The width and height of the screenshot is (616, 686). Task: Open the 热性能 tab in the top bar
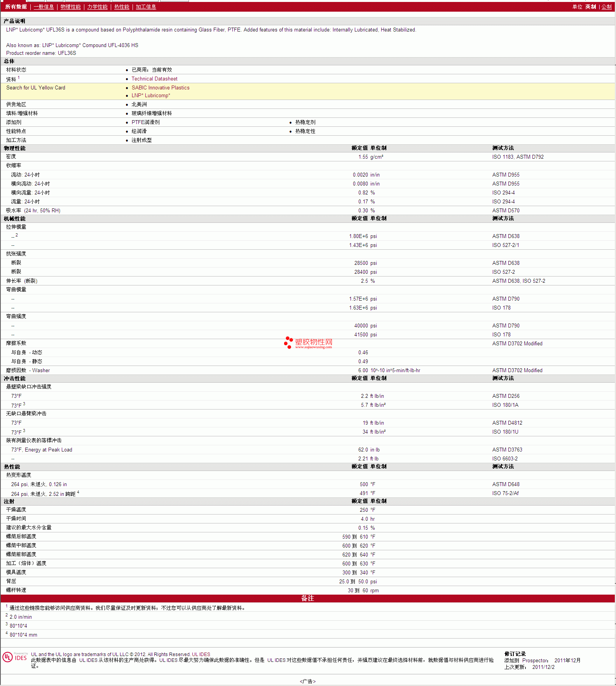(122, 7)
